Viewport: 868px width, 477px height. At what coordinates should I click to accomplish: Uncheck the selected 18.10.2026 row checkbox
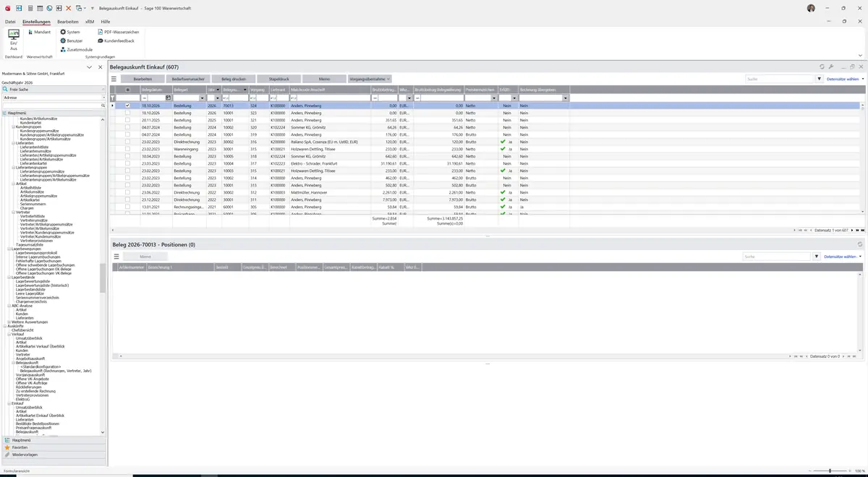(128, 106)
